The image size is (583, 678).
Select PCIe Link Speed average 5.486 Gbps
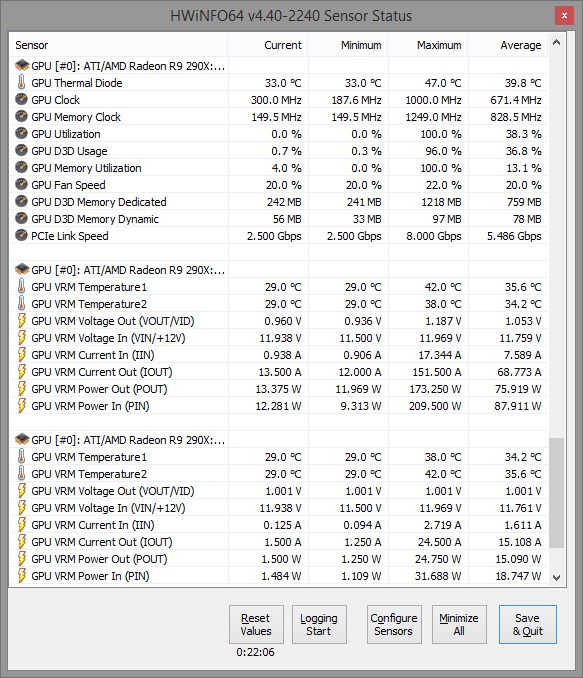[x=514, y=236]
